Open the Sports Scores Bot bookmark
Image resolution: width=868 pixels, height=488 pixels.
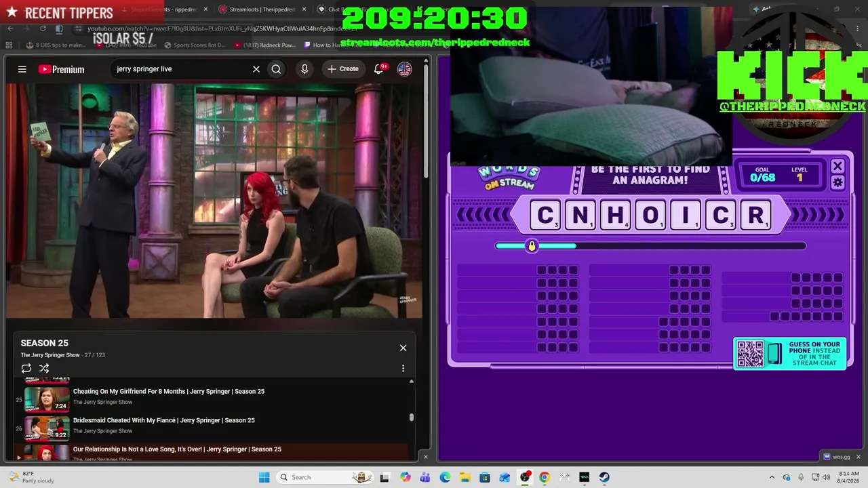coord(195,45)
